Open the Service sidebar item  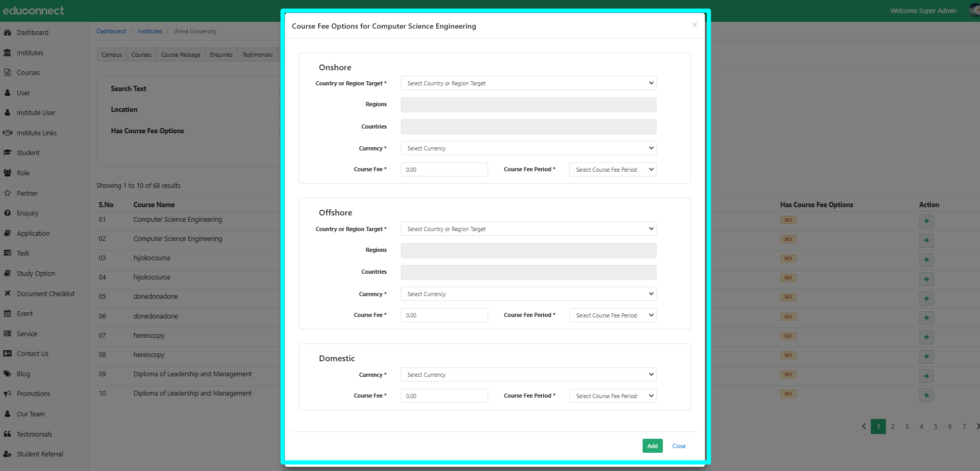click(27, 334)
